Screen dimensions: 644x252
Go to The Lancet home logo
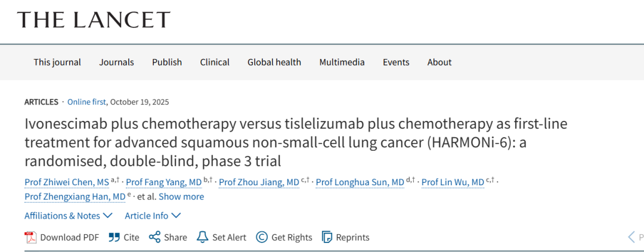click(94, 20)
